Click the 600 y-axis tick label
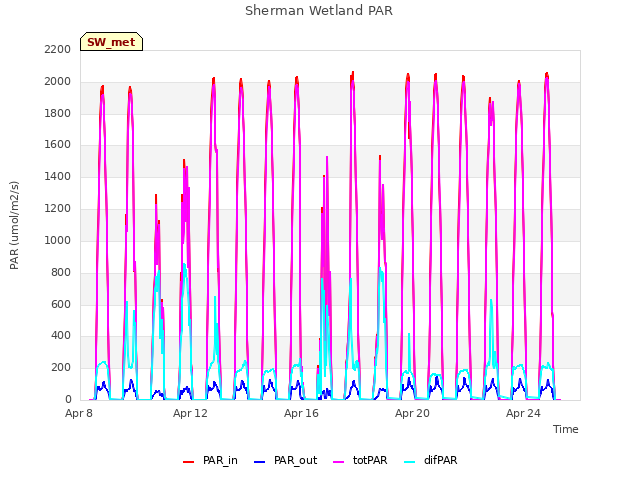This screenshot has width=640, height=480. 61,304
